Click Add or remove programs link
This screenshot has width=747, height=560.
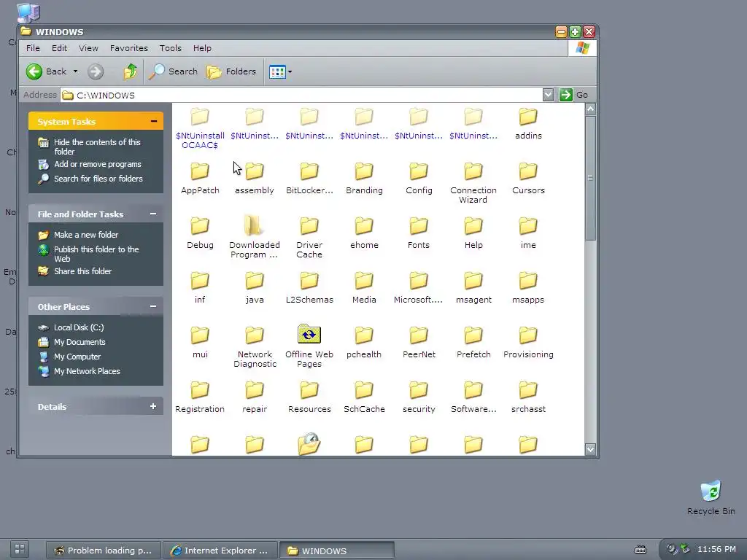[x=97, y=164]
